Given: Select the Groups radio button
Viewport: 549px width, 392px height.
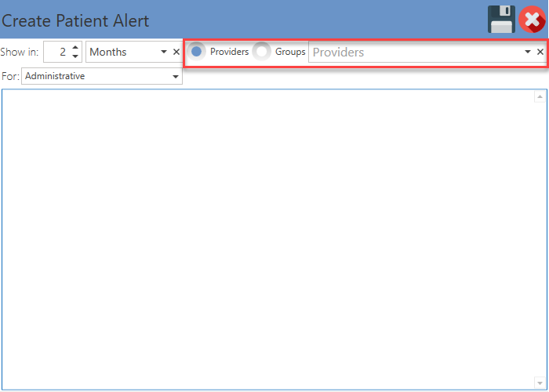Looking at the screenshot, I should click(261, 52).
